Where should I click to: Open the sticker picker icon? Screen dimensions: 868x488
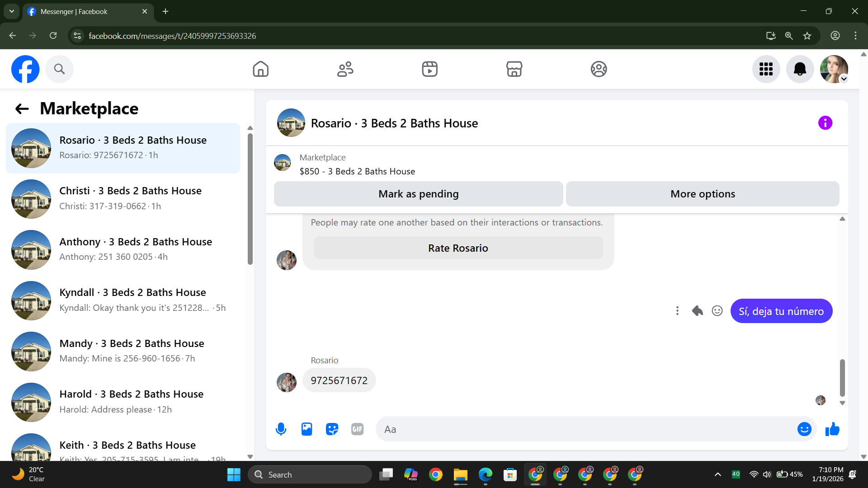(x=332, y=429)
